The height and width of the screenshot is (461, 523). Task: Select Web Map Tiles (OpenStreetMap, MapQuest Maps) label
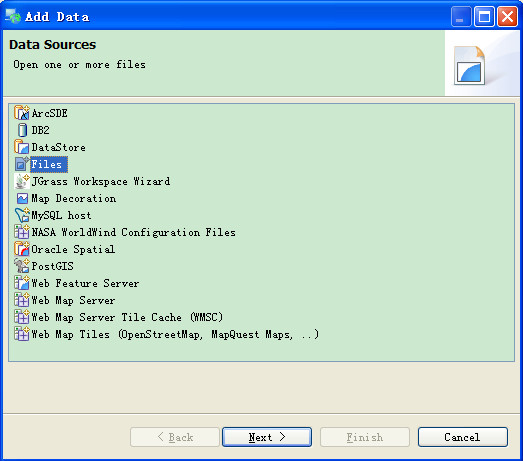[x=175, y=334]
